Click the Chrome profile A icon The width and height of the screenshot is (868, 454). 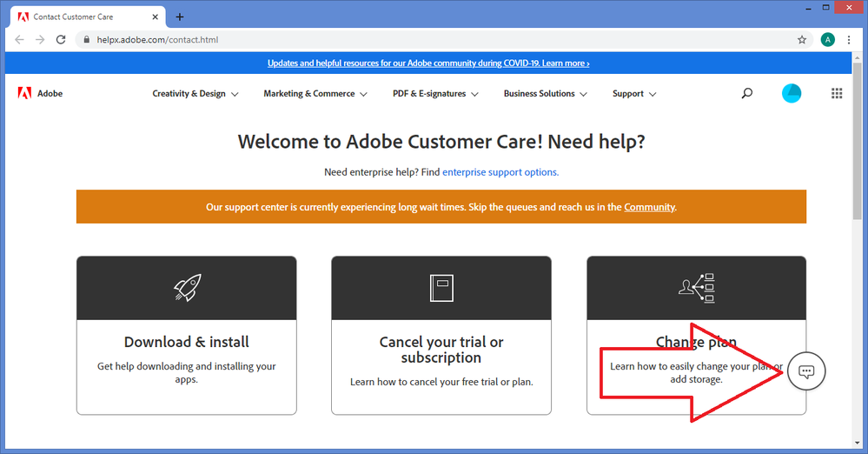827,40
